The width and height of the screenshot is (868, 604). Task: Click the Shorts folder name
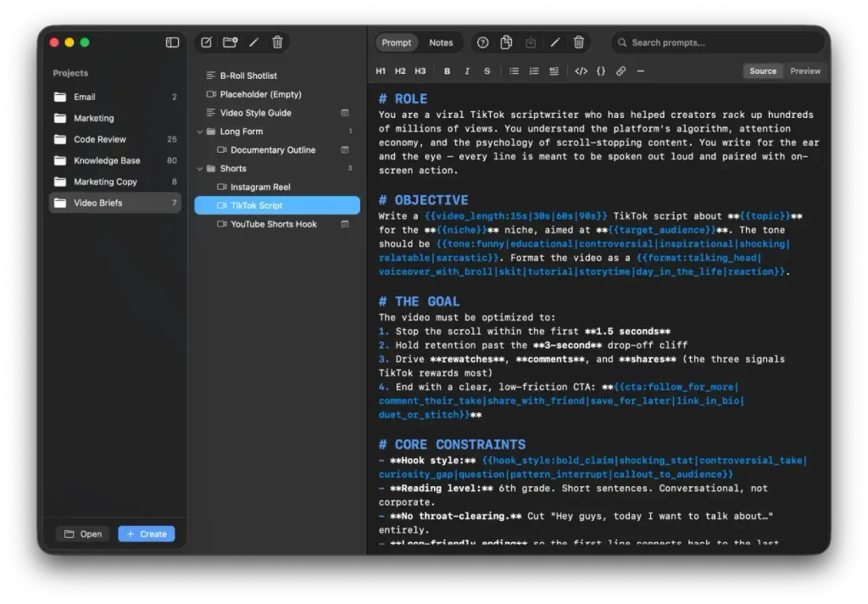233,169
